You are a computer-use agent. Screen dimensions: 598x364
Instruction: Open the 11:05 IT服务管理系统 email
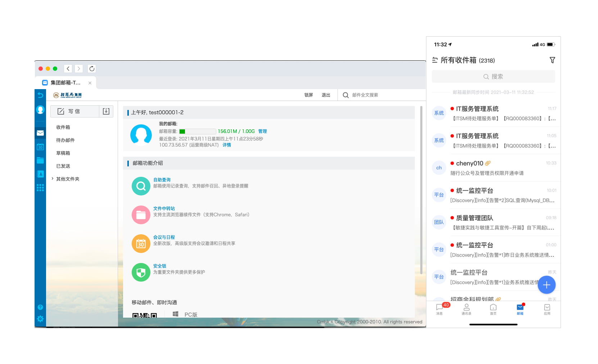pyautogui.click(x=494, y=140)
